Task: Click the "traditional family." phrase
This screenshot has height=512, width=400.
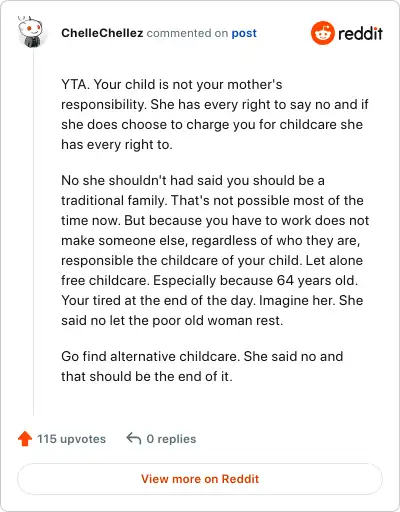Action: point(113,200)
